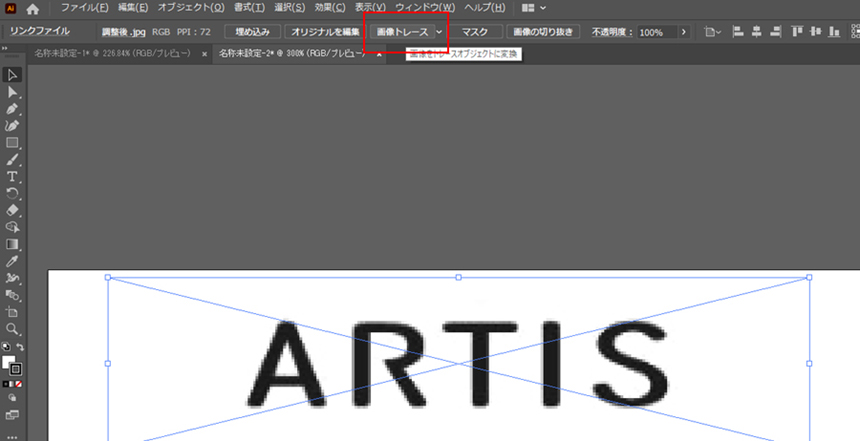This screenshot has width=860, height=441.
Task: Select the Artboard tool
Action: click(x=12, y=312)
